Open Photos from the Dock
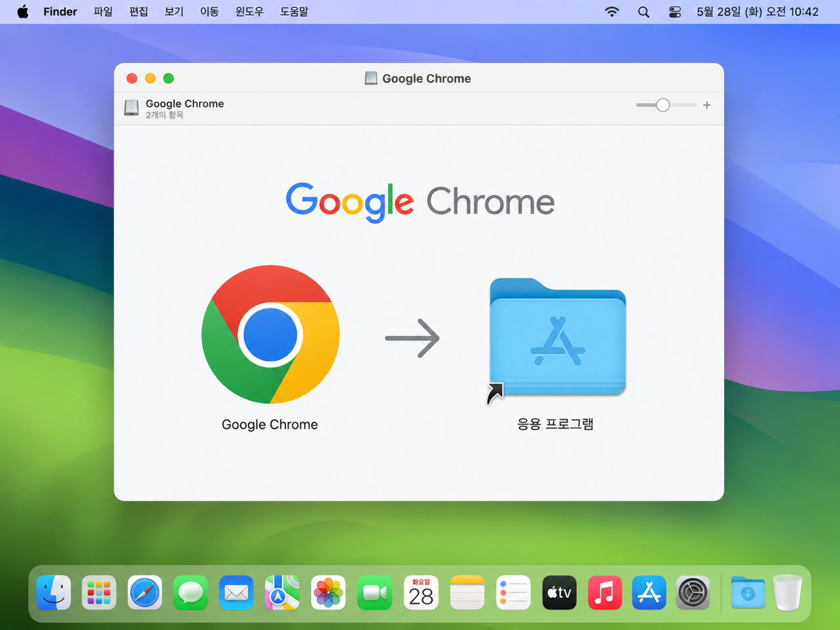The image size is (840, 630). point(328,593)
